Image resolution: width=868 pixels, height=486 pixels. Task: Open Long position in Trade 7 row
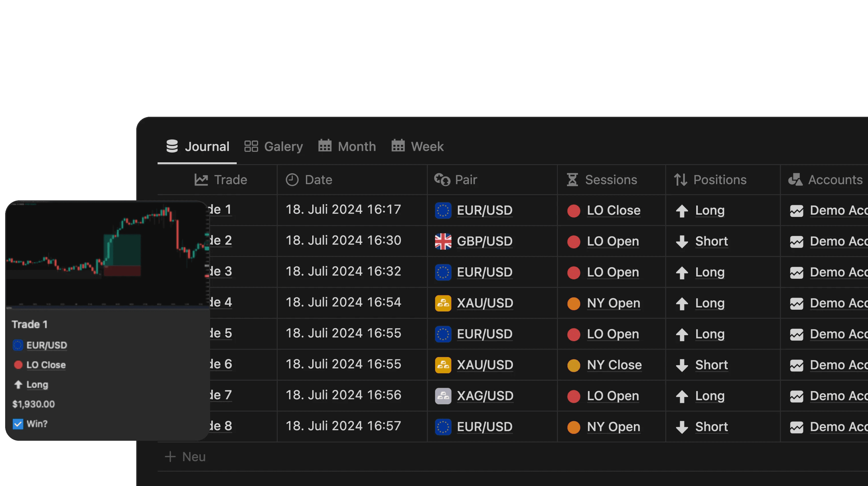click(710, 396)
